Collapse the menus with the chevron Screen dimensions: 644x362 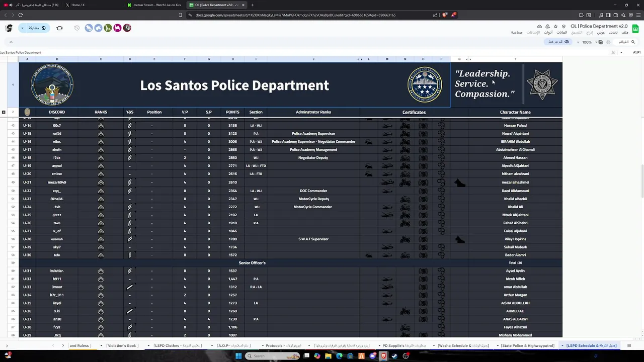click(x=11, y=42)
